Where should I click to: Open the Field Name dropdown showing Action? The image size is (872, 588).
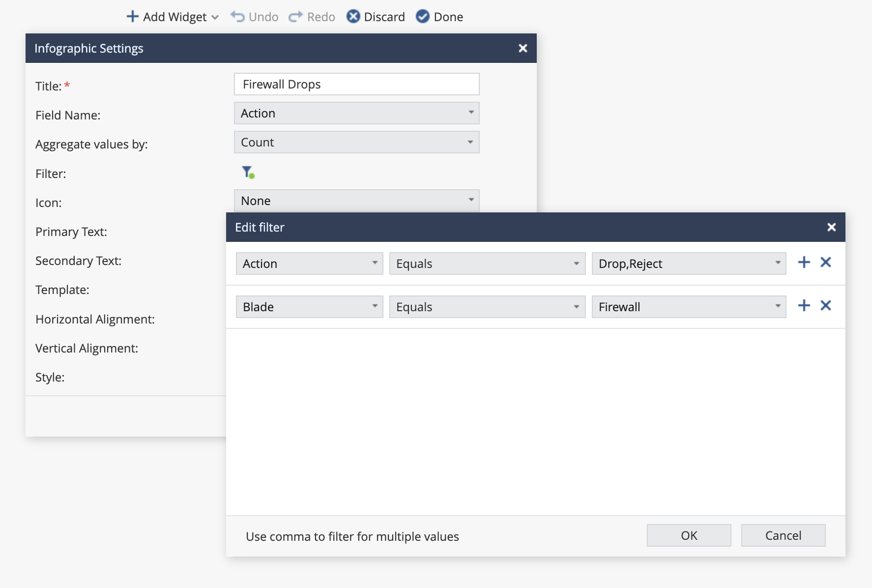pyautogui.click(x=356, y=113)
